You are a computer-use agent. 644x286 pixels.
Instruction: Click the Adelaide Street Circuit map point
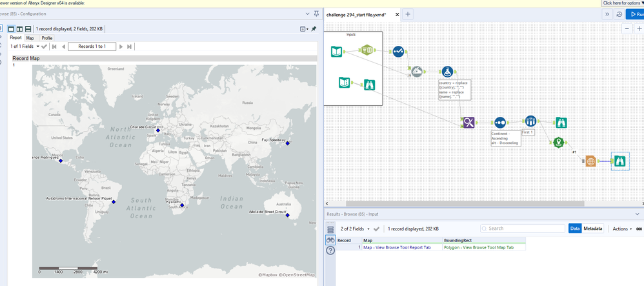(288, 215)
